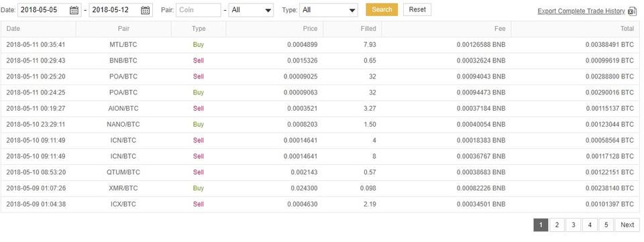644x242 pixels.
Task: Select the ICX/BTC pair cell
Action: tap(123, 204)
